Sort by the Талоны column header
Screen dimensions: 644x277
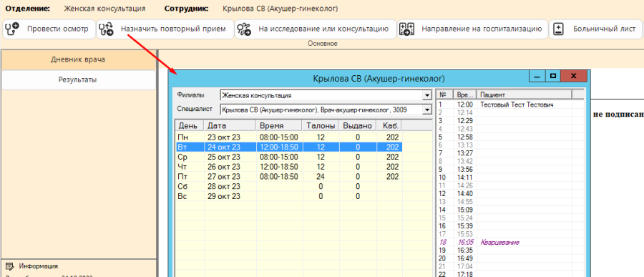click(x=320, y=125)
